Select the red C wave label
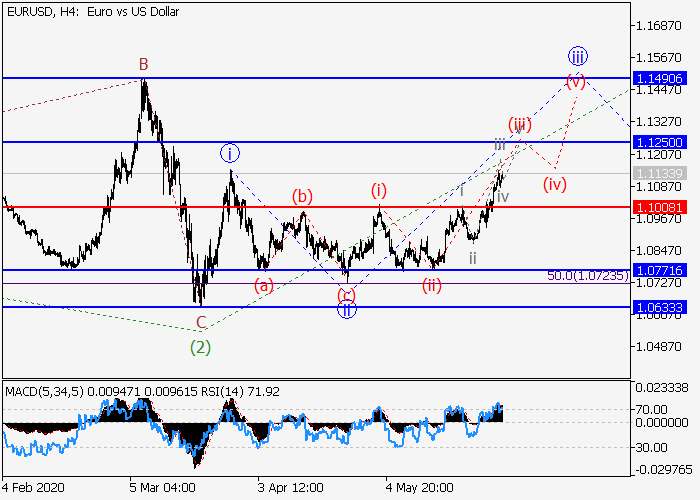The height and width of the screenshot is (500, 700). [201, 322]
